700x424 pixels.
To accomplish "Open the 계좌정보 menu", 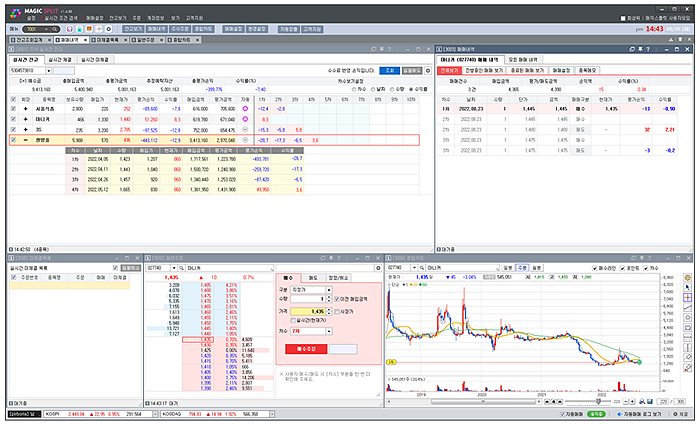I will click(x=158, y=18).
